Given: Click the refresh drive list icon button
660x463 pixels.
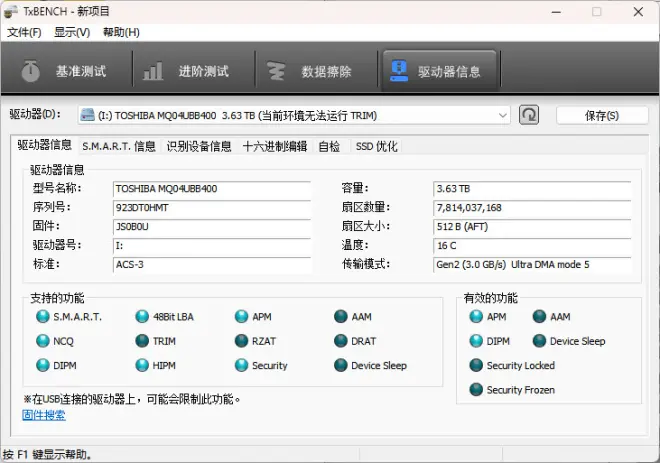Looking at the screenshot, I should tap(529, 115).
